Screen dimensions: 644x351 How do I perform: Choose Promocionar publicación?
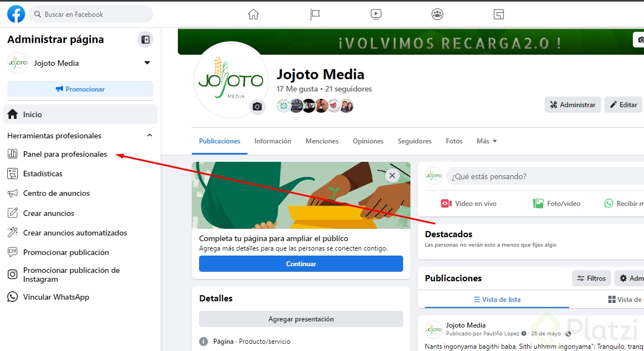(66, 252)
